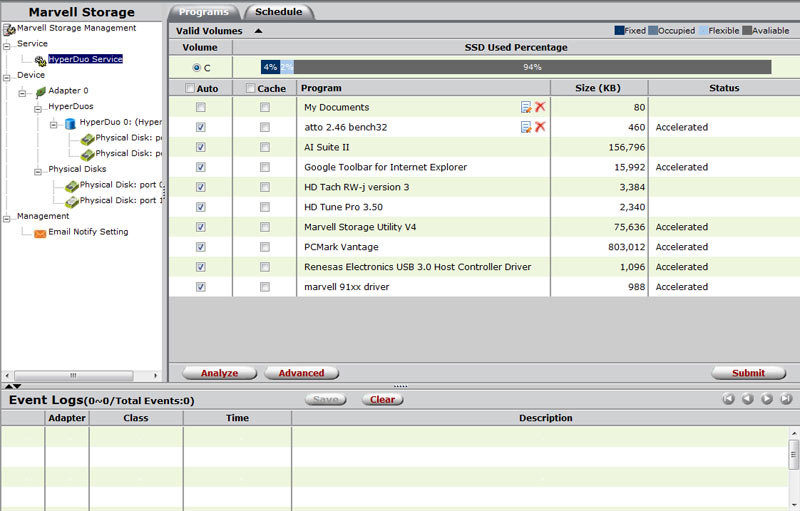Collapse the Adapter 0 tree node
This screenshot has width=800, height=511.
(23, 91)
